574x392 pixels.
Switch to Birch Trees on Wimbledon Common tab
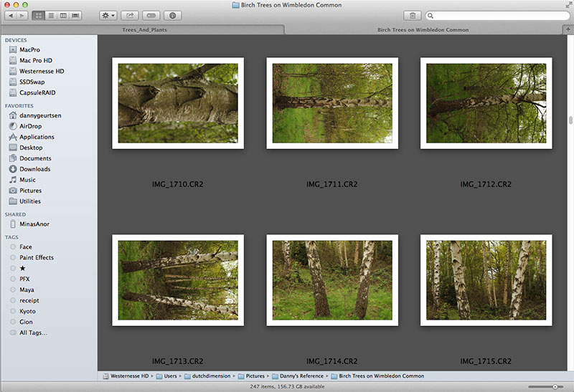pos(423,29)
